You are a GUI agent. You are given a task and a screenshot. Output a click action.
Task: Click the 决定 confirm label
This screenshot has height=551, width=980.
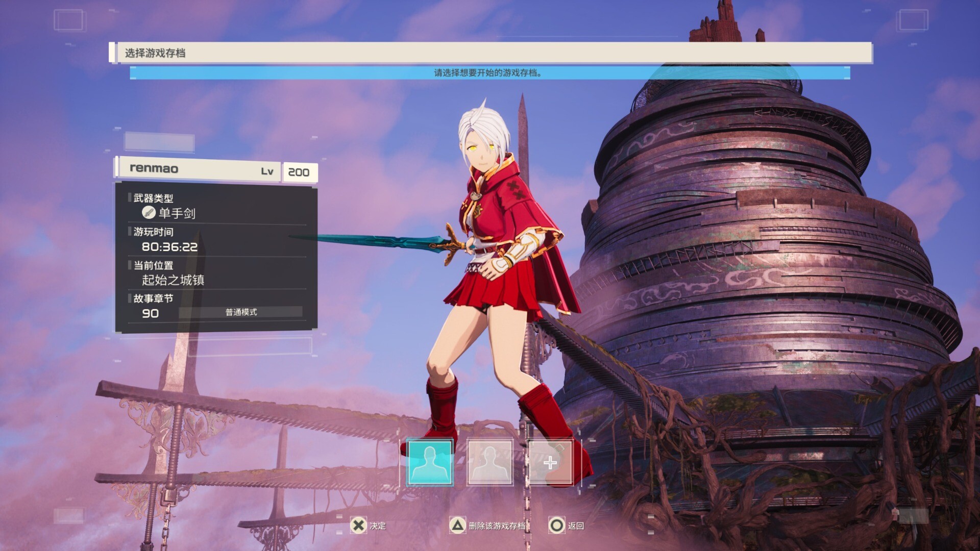(378, 526)
